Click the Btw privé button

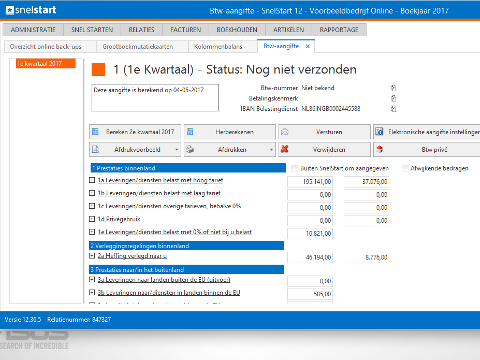point(427,149)
